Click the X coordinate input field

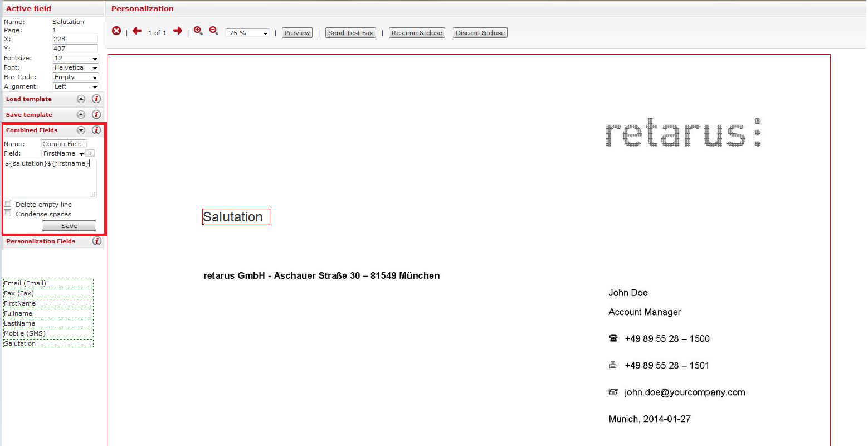[75, 40]
